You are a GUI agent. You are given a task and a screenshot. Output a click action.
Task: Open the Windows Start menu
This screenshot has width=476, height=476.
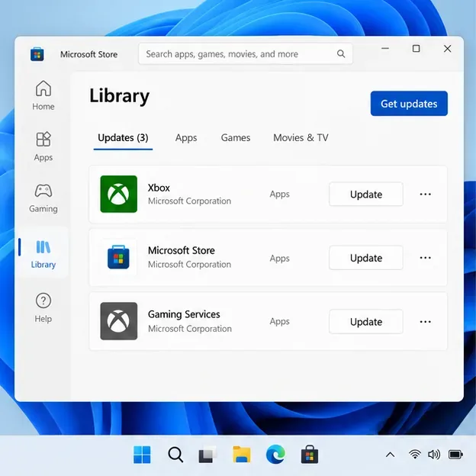[x=142, y=455]
